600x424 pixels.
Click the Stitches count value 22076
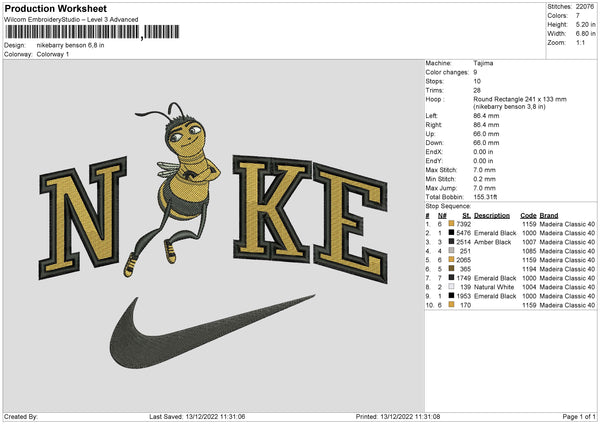[x=587, y=5]
